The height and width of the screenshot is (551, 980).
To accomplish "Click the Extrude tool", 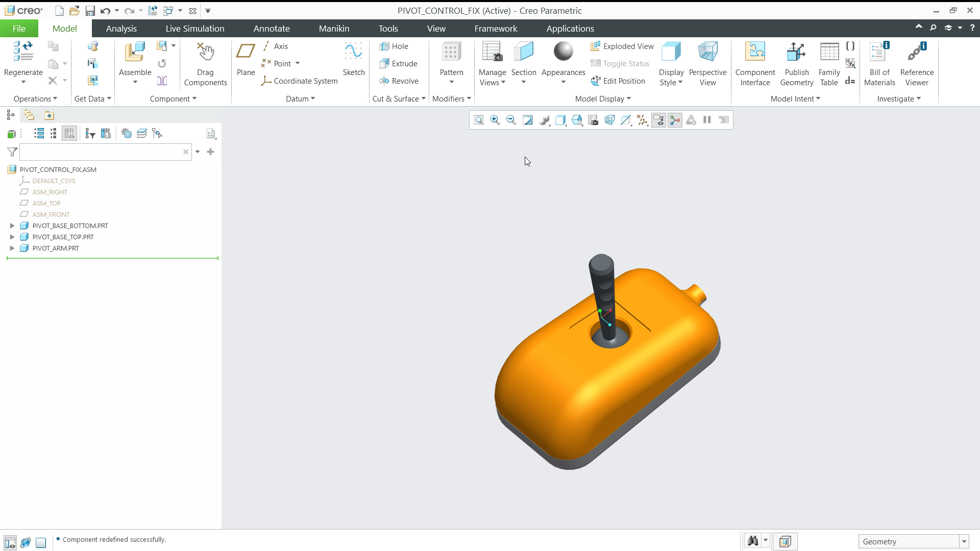I will coord(398,63).
